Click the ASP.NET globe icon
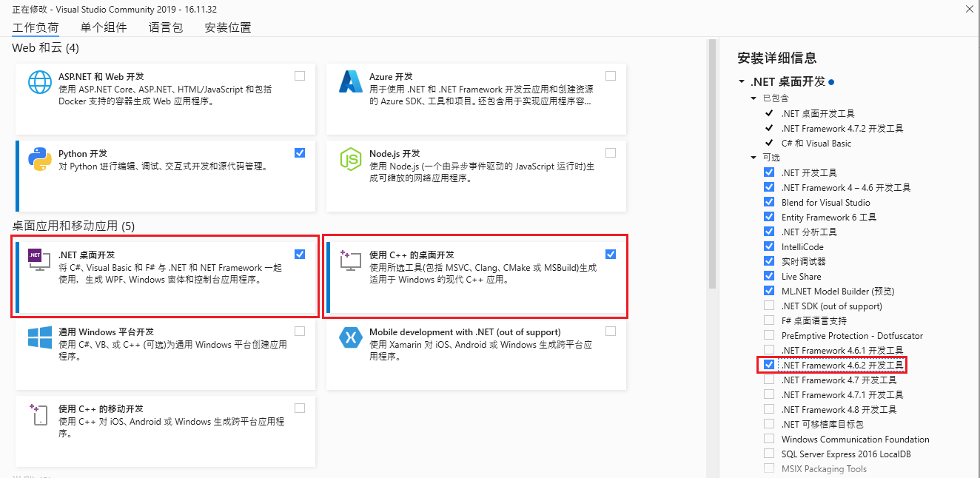Viewport: 980px width, 478px height. coord(39,82)
